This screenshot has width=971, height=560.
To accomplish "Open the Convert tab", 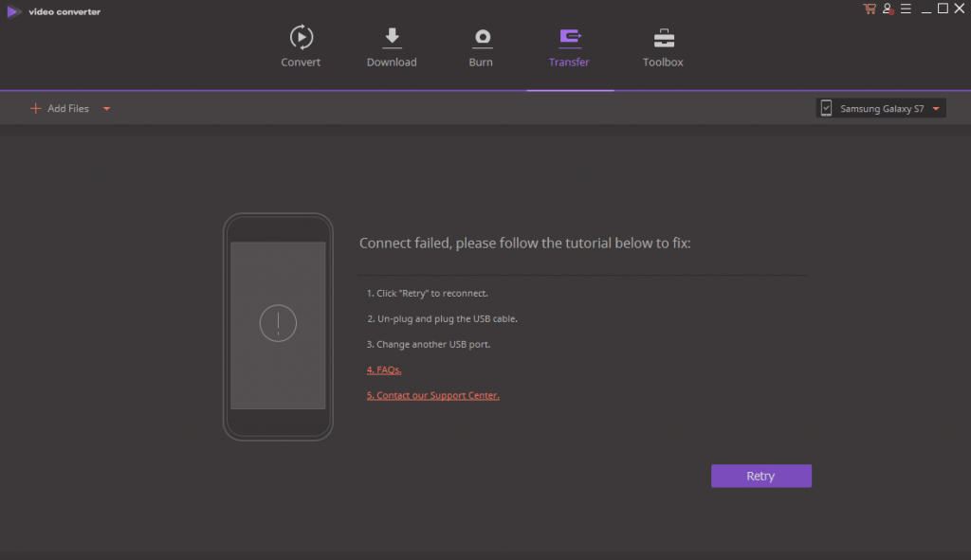I will pos(301,46).
